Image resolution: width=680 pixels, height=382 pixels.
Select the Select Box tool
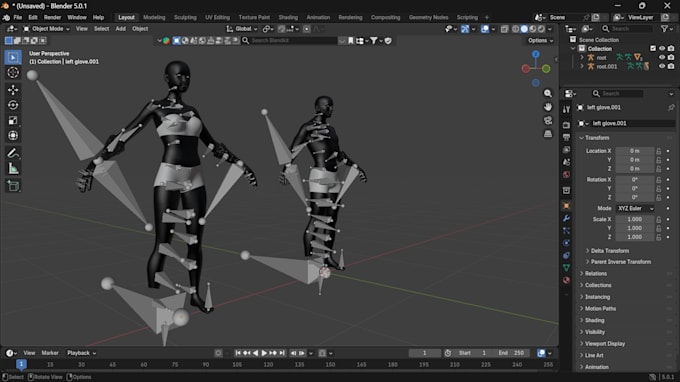pyautogui.click(x=13, y=57)
